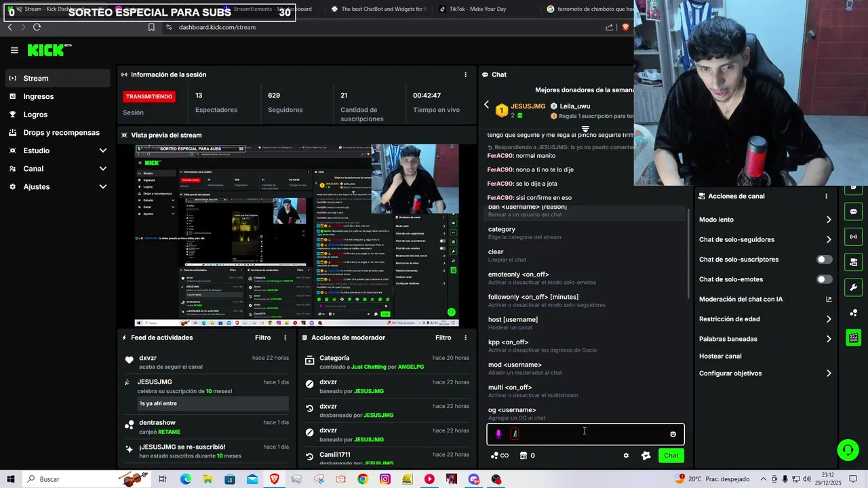Image resolution: width=868 pixels, height=488 pixels.
Task: Expand the Palabras baneadas settings
Action: [829, 339]
